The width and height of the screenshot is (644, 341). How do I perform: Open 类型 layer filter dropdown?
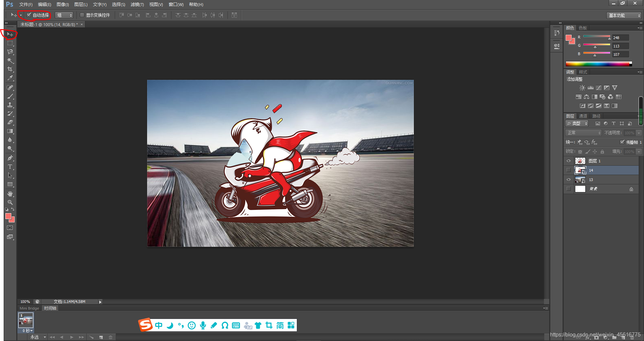coord(577,124)
